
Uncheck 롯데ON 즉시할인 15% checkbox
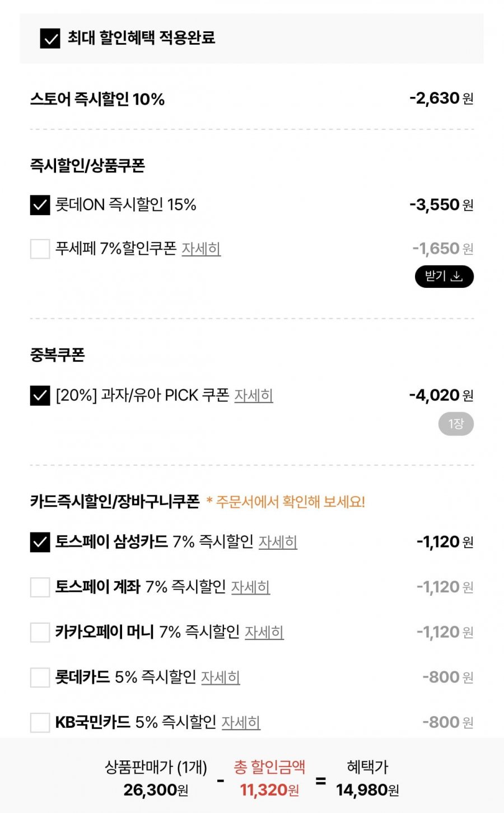[x=40, y=205]
